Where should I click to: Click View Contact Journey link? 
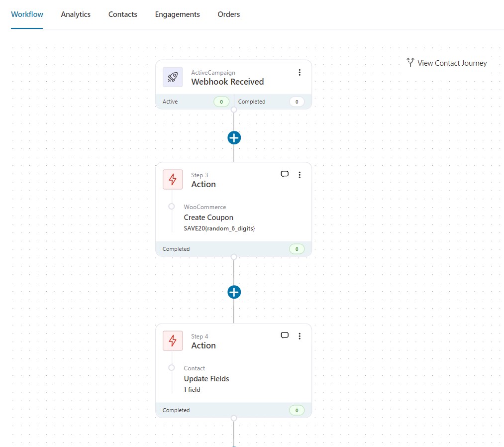pos(447,63)
